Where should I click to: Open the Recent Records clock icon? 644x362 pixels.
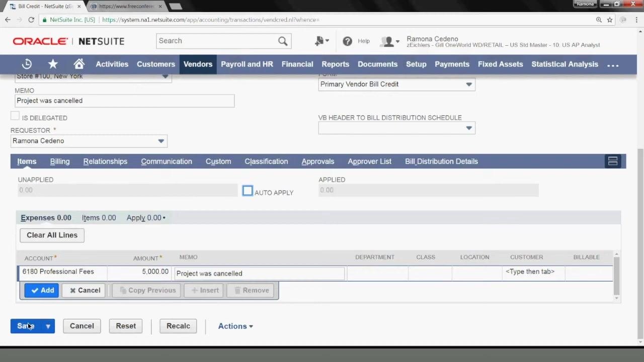click(27, 64)
